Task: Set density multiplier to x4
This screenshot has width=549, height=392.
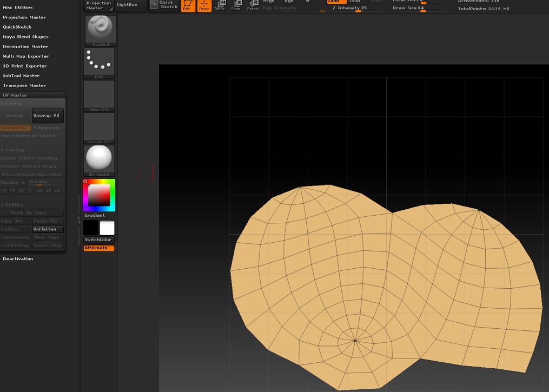Action: pyautogui.click(x=57, y=191)
